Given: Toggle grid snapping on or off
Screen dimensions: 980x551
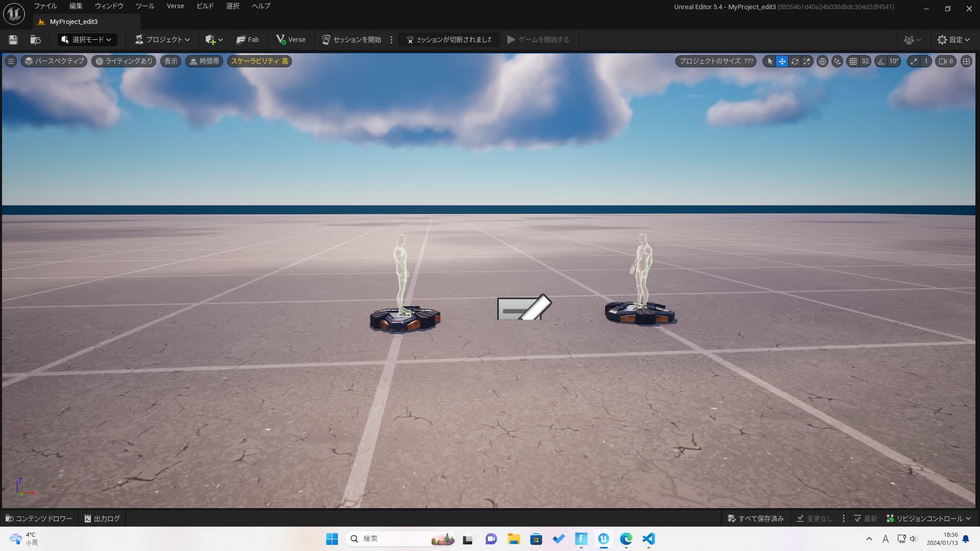Looking at the screenshot, I should click(853, 61).
